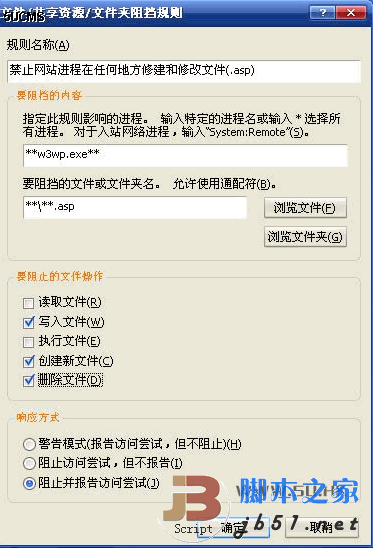The width and height of the screenshot is (373, 548).
Task: Click the help question mark title button
Action: click(x=323, y=13)
